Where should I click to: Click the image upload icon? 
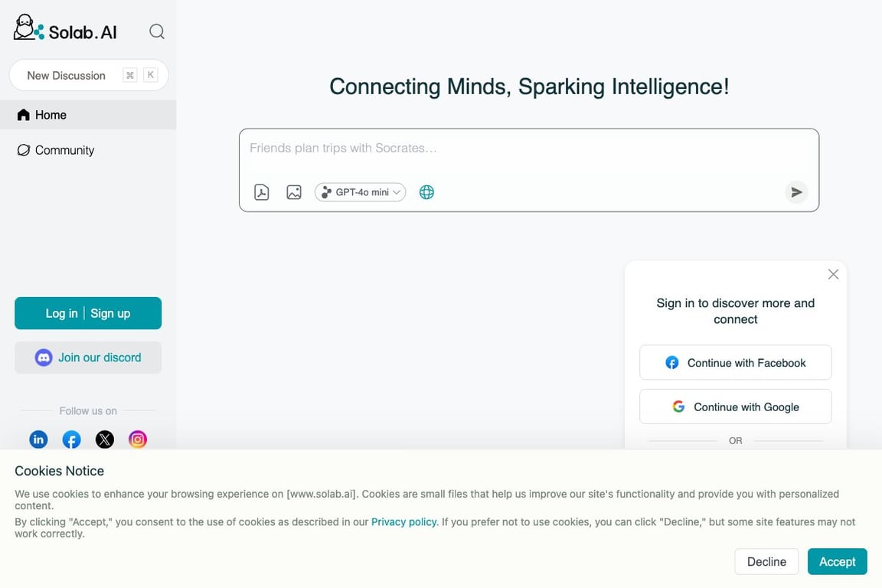(x=294, y=192)
